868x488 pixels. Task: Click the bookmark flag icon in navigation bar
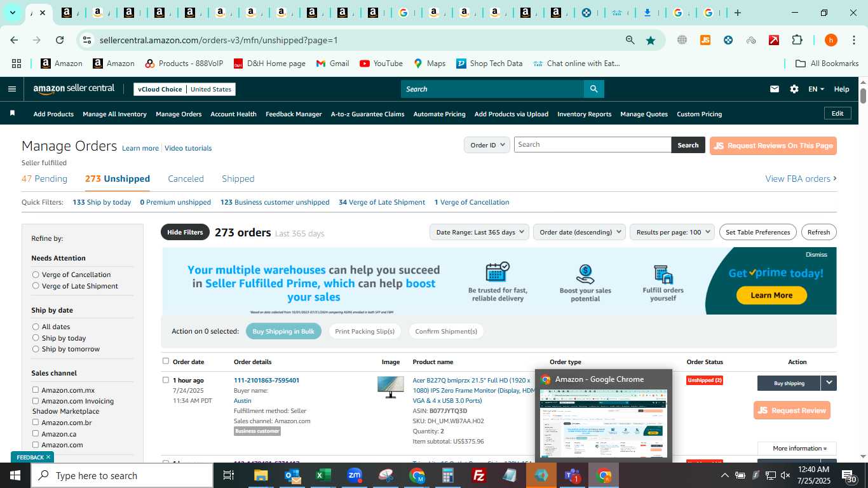coord(11,114)
